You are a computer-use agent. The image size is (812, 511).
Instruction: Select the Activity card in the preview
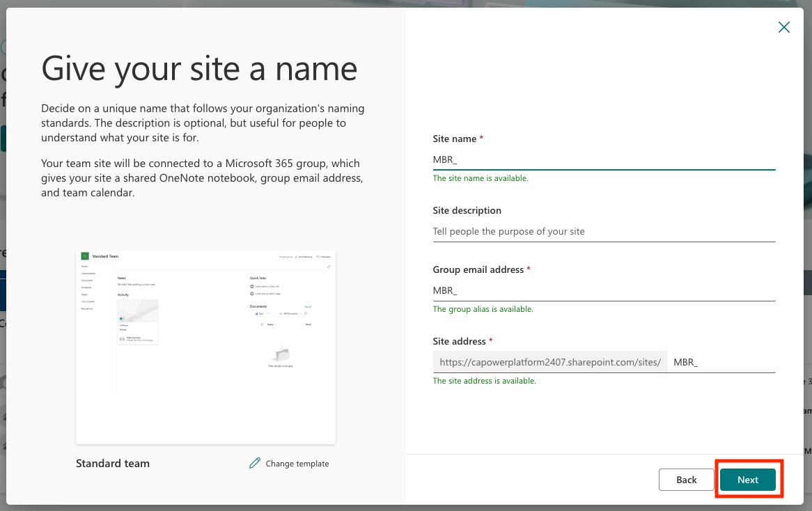click(x=138, y=321)
